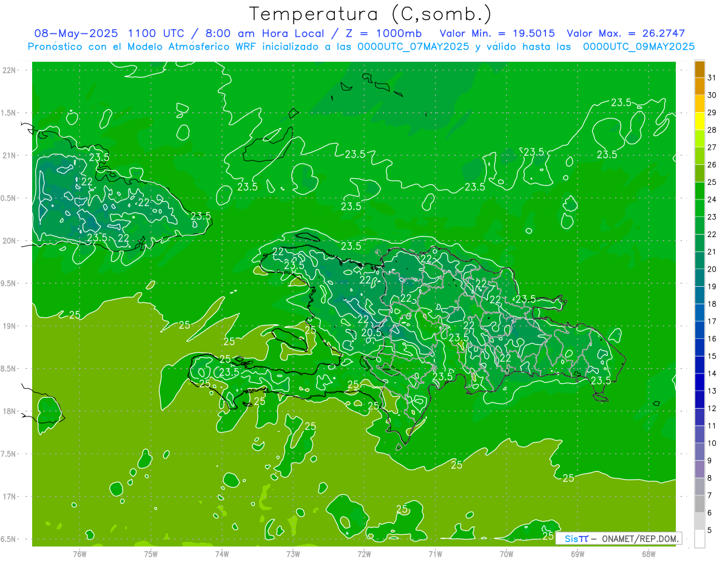
Task: Click the color scale number "8"
Action: [x=710, y=478]
